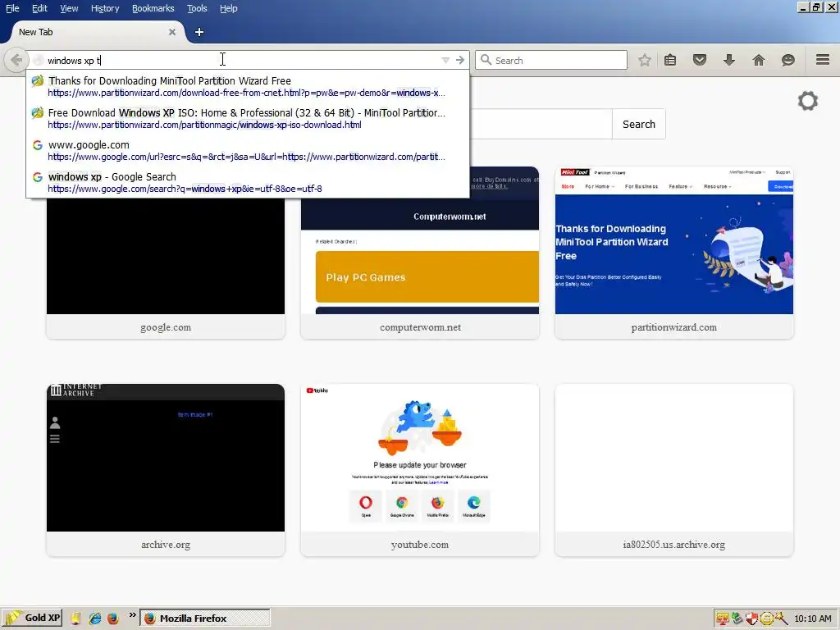This screenshot has height=630, width=840.
Task: Open the address bar history dropdown arrow
Action: (445, 60)
